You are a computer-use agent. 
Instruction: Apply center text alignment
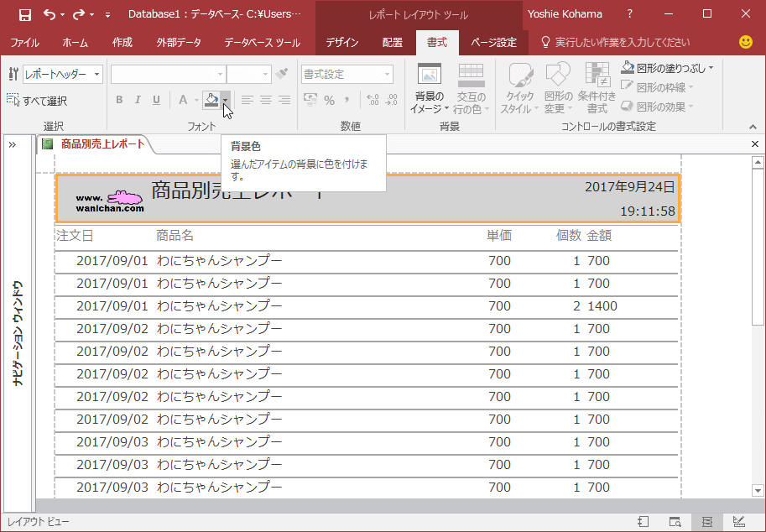pyautogui.click(x=264, y=100)
